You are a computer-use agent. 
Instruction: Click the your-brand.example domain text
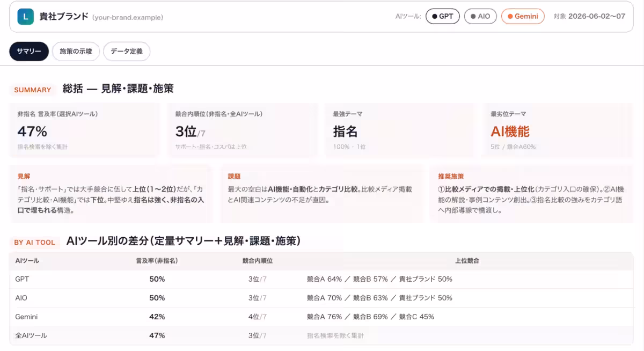[x=128, y=17]
